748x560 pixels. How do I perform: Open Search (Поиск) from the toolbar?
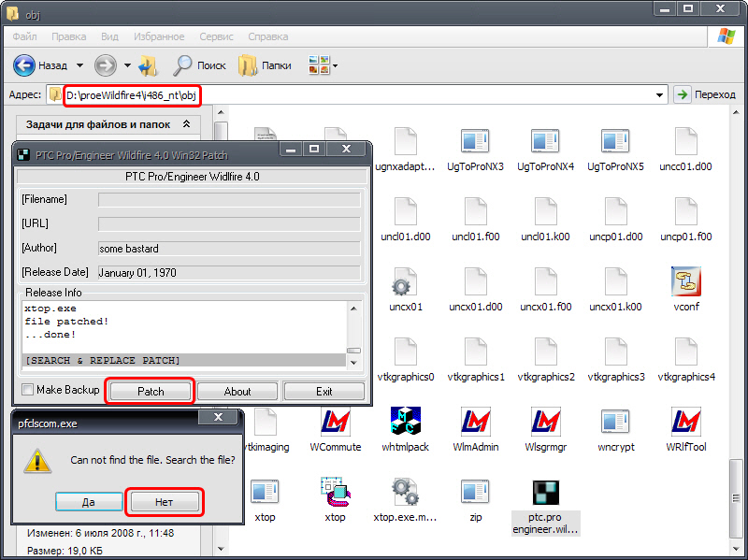coord(199,65)
